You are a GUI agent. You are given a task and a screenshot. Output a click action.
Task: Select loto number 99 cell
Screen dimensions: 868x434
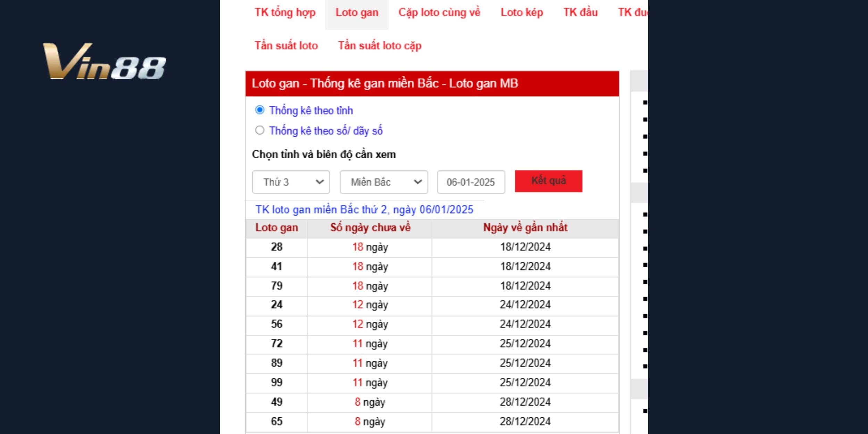277,383
